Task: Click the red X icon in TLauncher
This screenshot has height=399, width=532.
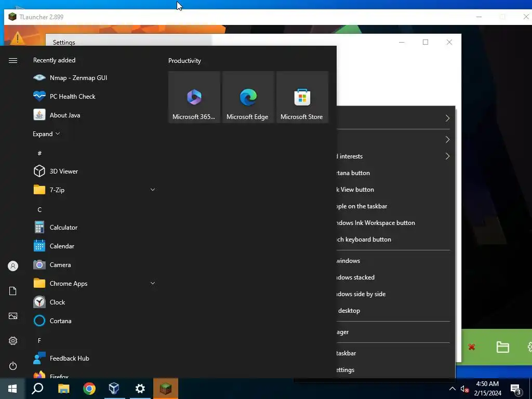Action: pos(472,347)
